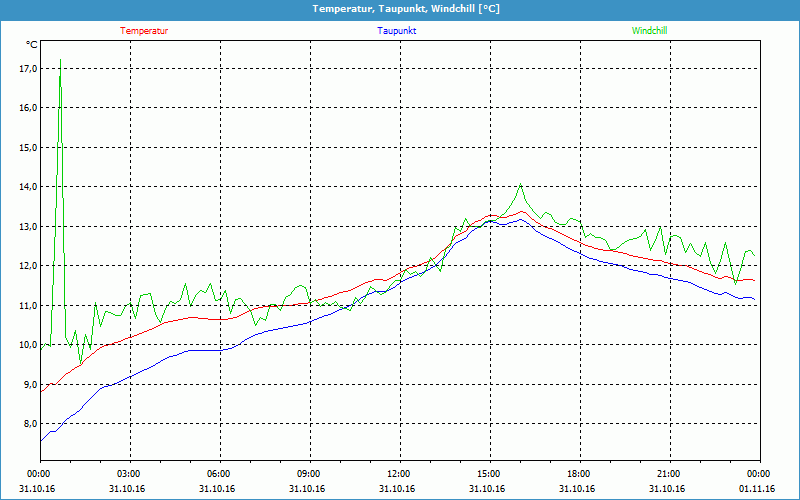
Task: Select the 18:00 time axis label
Action: [579, 474]
